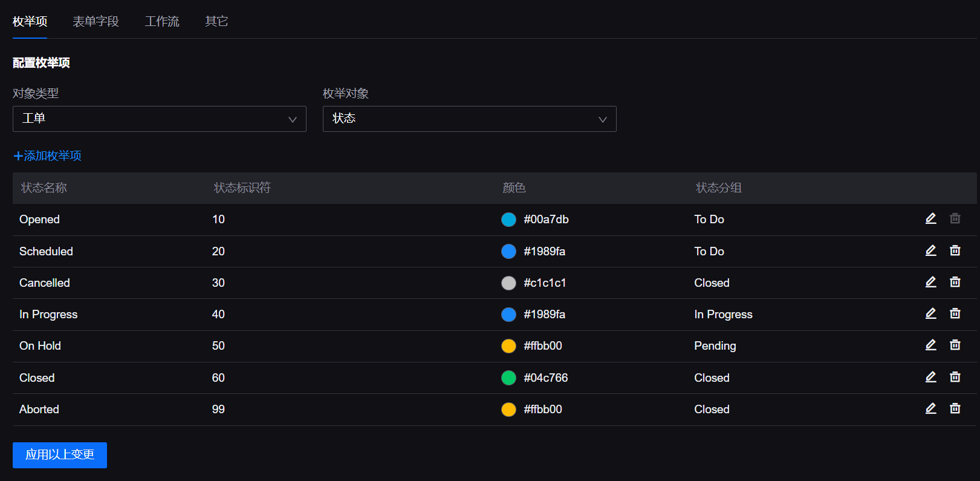Select the 枚举项 tab

coord(30,22)
